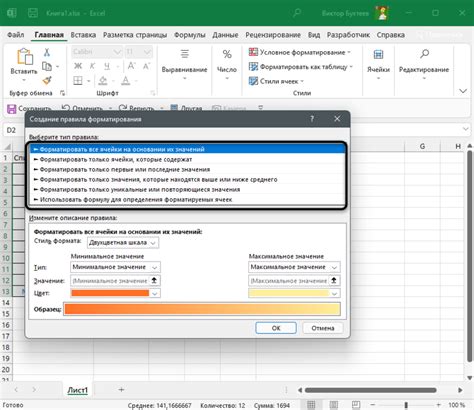Open the Editing magnifier icon
Screen dimensions: 474x410
point(424,53)
